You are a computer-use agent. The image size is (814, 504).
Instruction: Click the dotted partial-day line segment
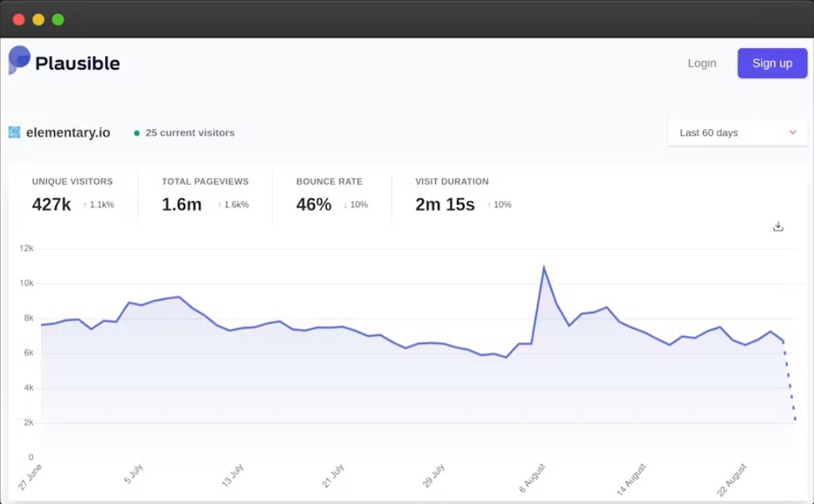click(x=789, y=381)
